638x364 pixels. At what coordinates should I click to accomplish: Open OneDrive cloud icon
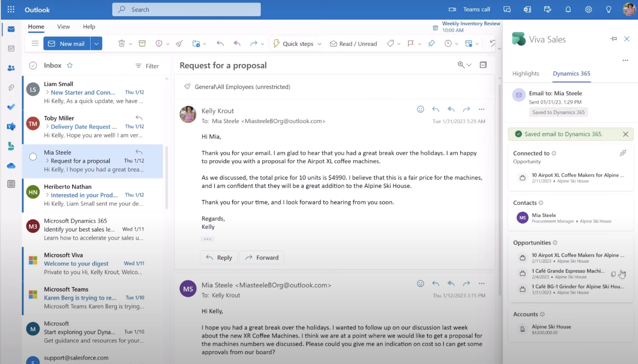pos(11,165)
